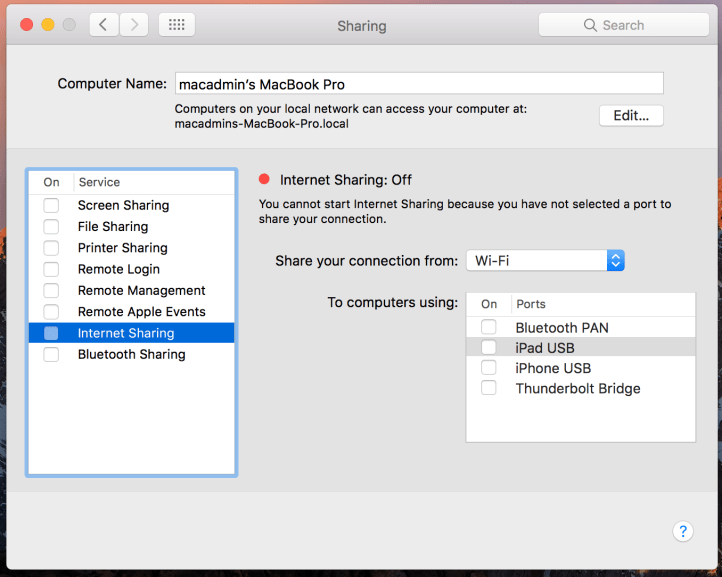Choose Bluetooth Sharing in service list
This screenshot has height=577, width=722.
[x=131, y=354]
